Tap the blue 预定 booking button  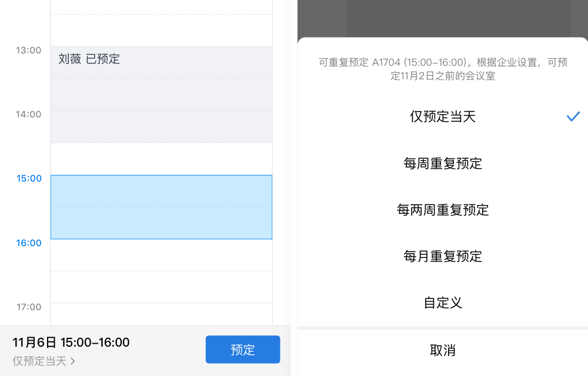tap(243, 349)
